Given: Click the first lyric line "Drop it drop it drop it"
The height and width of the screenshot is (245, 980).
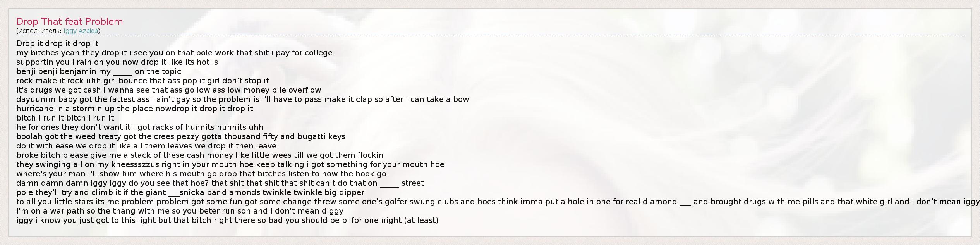Looking at the screenshot, I should [x=57, y=43].
